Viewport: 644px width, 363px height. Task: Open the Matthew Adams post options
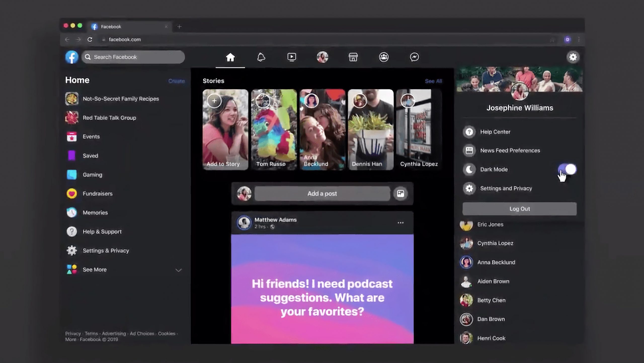[x=401, y=222]
